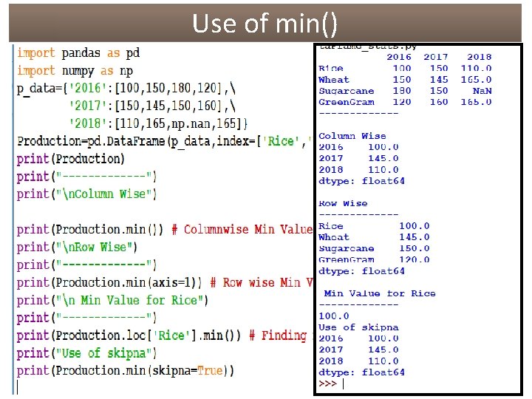Viewport: 532px width, 399px height.
Task: Click the print("Use of skipna") code line
Action: pyautogui.click(x=86, y=353)
